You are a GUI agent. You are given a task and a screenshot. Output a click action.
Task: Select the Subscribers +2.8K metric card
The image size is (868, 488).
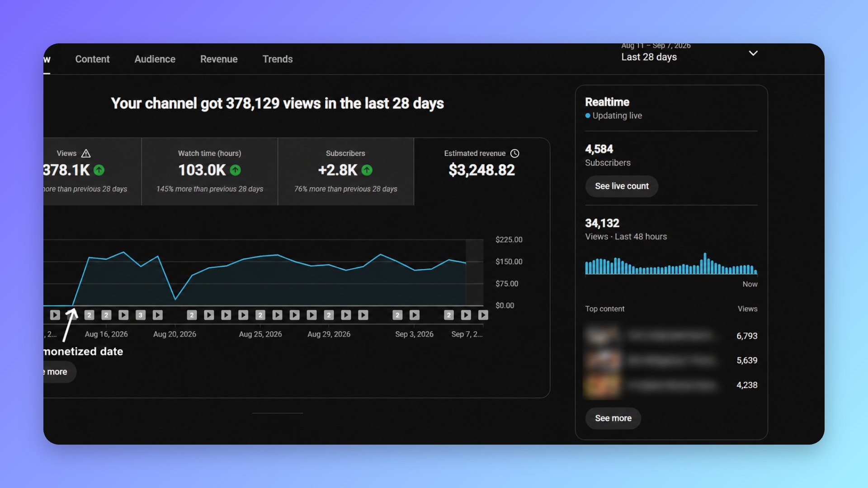(x=346, y=172)
